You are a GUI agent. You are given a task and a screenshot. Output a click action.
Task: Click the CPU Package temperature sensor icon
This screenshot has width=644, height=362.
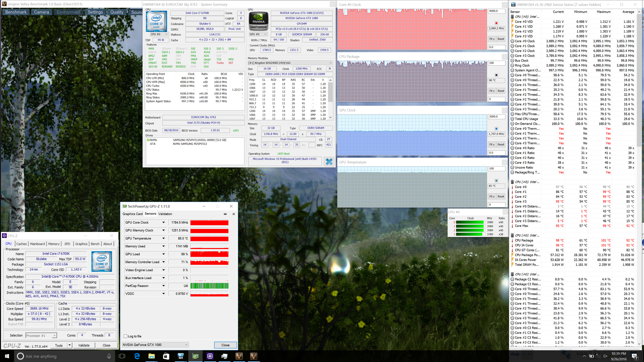pos(512,240)
